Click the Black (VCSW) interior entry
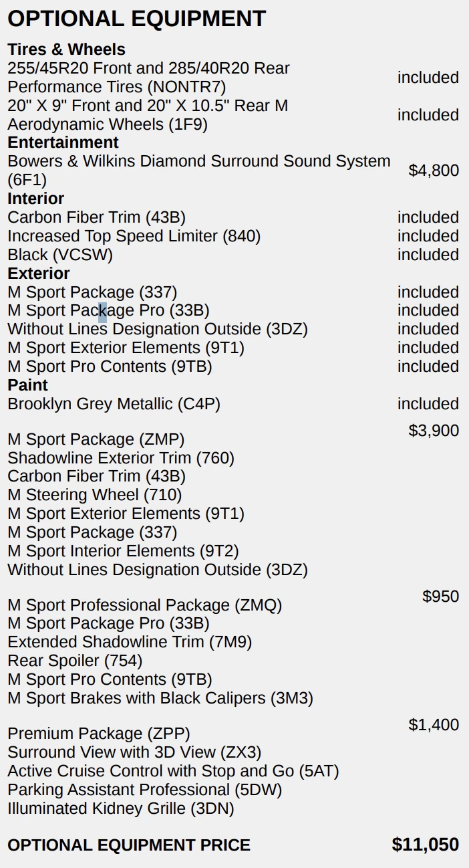The image size is (469, 868). tap(60, 255)
